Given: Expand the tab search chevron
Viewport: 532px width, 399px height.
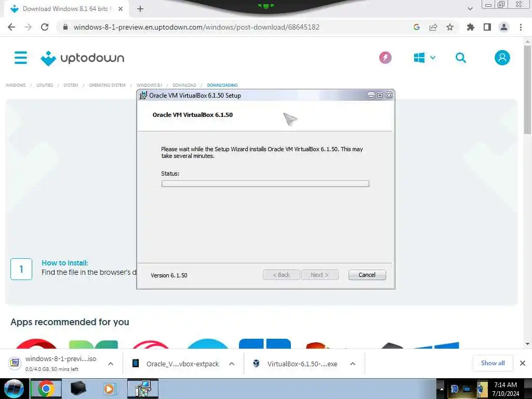Looking at the screenshot, I should [x=470, y=9].
